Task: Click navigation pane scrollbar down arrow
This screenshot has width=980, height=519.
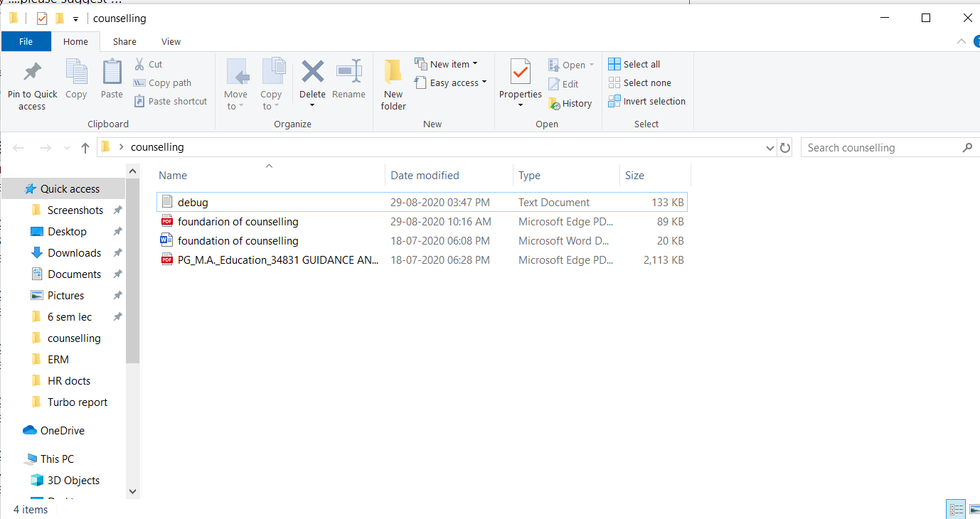Action: (x=132, y=491)
